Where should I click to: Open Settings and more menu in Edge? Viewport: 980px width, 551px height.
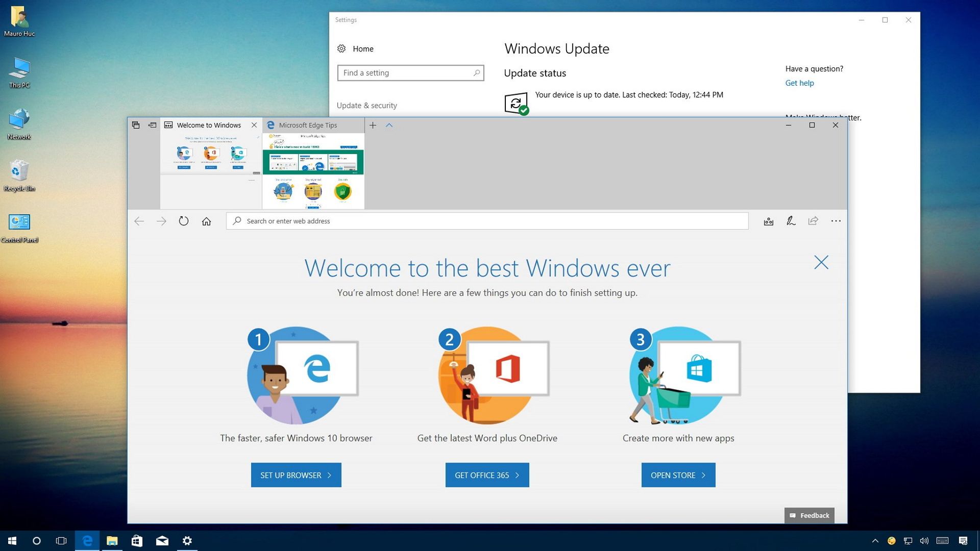[836, 221]
